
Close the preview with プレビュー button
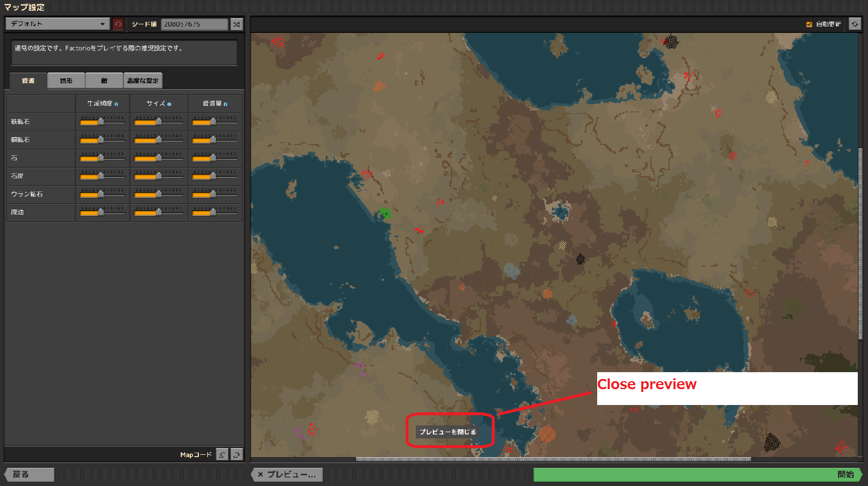(287, 475)
